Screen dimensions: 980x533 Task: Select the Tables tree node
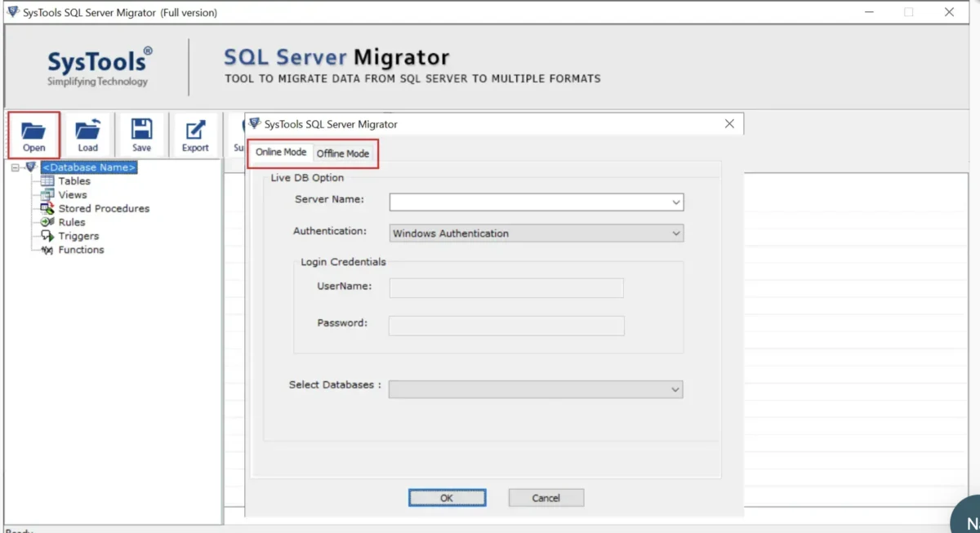74,181
